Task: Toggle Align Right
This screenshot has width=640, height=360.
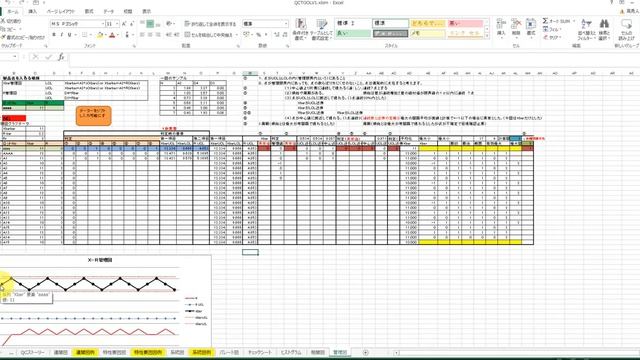Action: point(158,35)
